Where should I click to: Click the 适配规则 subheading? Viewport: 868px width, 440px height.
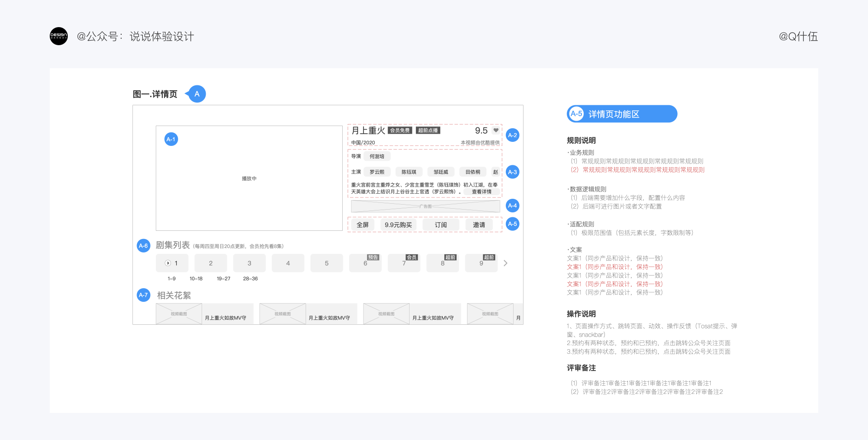pyautogui.click(x=582, y=224)
